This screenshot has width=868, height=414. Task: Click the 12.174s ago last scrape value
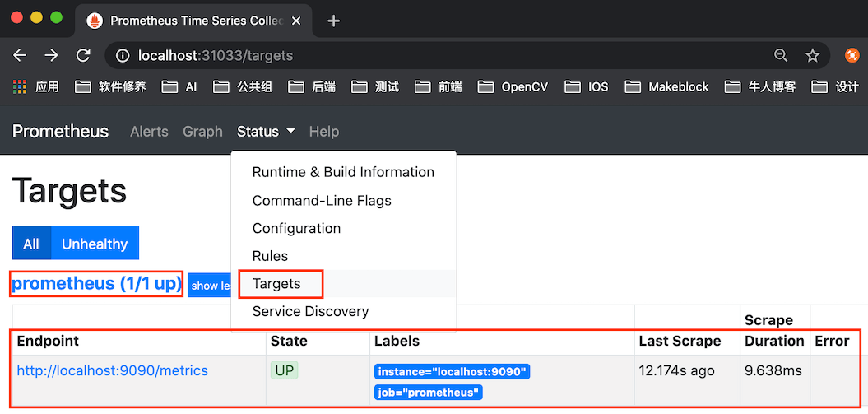pyautogui.click(x=676, y=370)
